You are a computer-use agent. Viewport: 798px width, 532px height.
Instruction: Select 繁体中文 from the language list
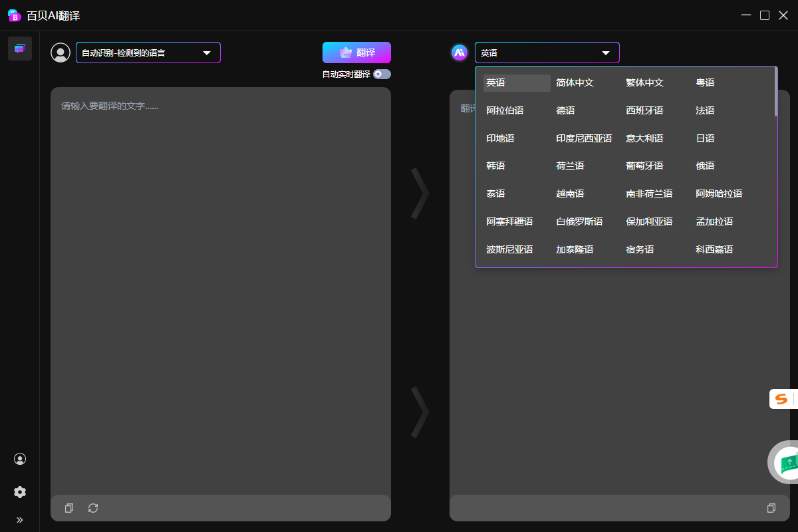pos(645,83)
